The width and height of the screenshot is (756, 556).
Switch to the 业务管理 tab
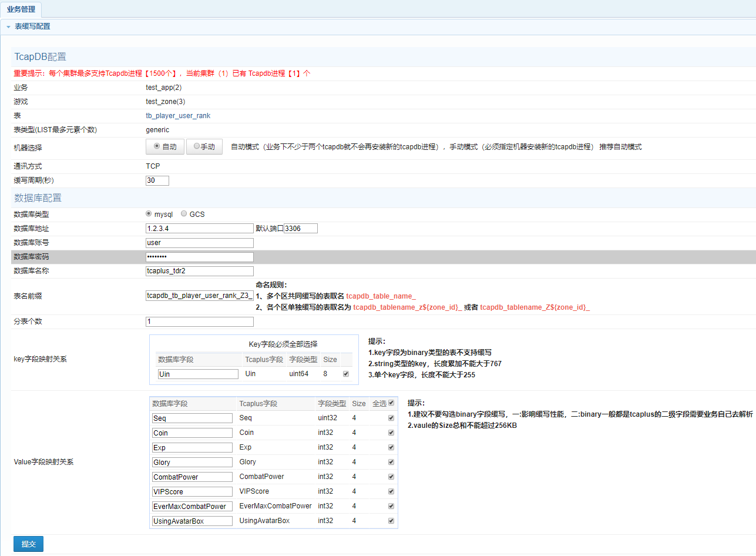(21, 9)
